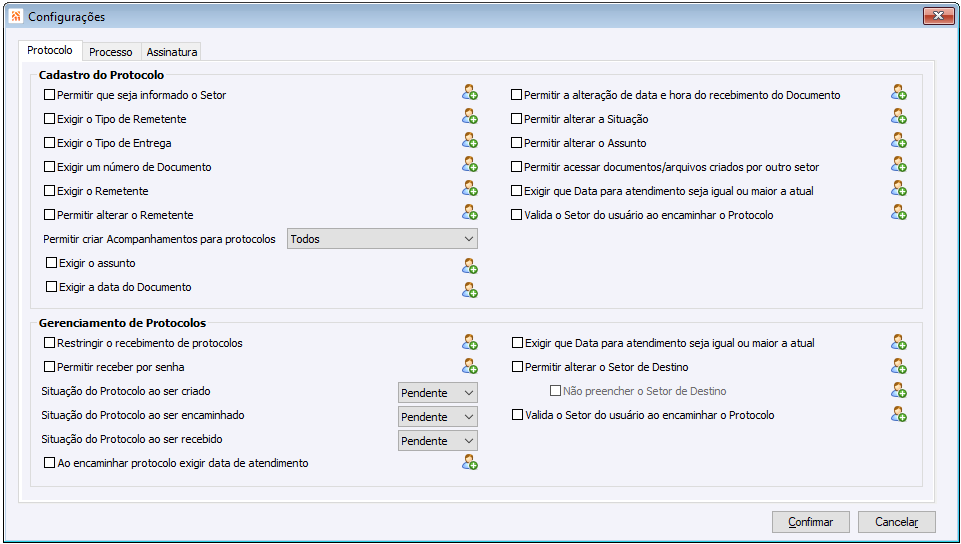Click user icon next to 'Exigir a data do Documento'

(470, 290)
